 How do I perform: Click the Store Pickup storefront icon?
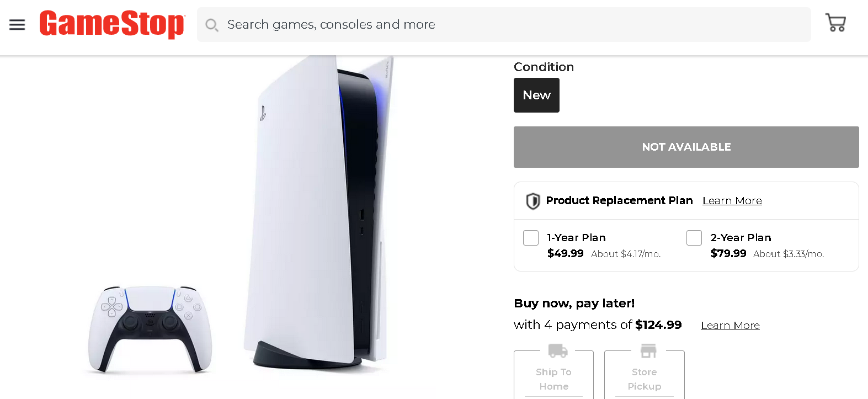(x=648, y=350)
